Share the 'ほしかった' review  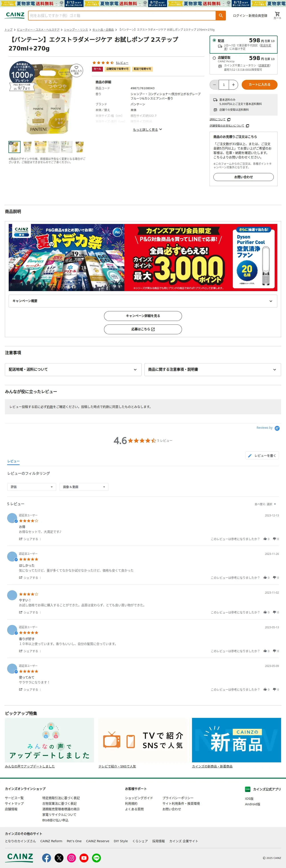pyautogui.click(x=29, y=578)
